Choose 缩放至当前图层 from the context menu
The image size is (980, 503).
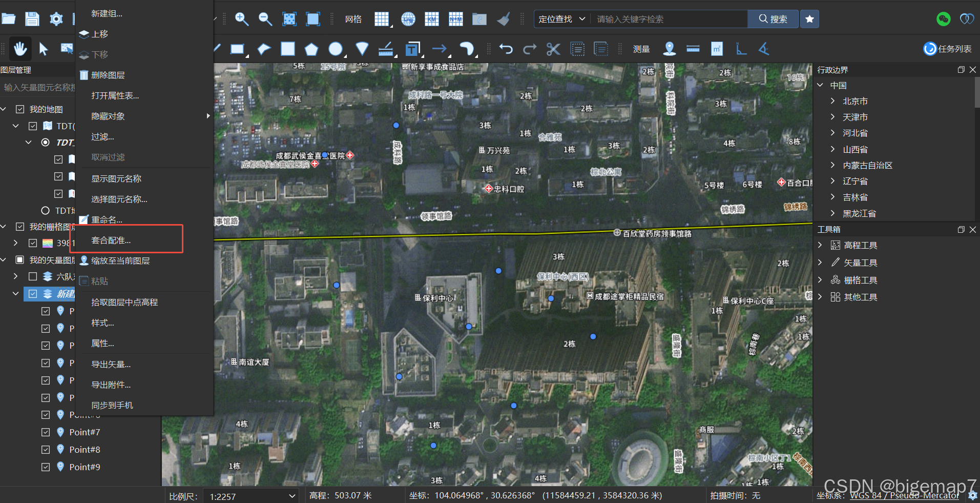click(144, 260)
